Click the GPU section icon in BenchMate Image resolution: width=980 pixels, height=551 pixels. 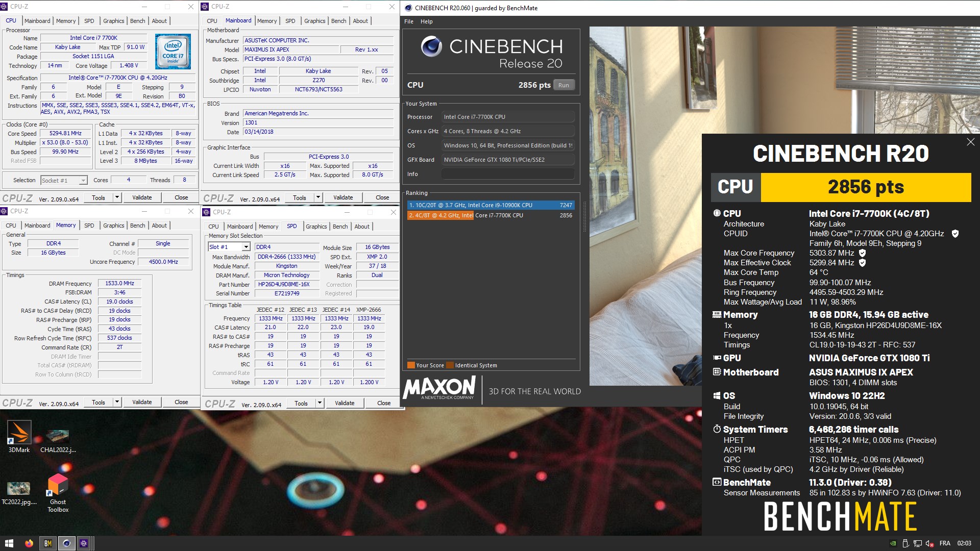point(717,358)
